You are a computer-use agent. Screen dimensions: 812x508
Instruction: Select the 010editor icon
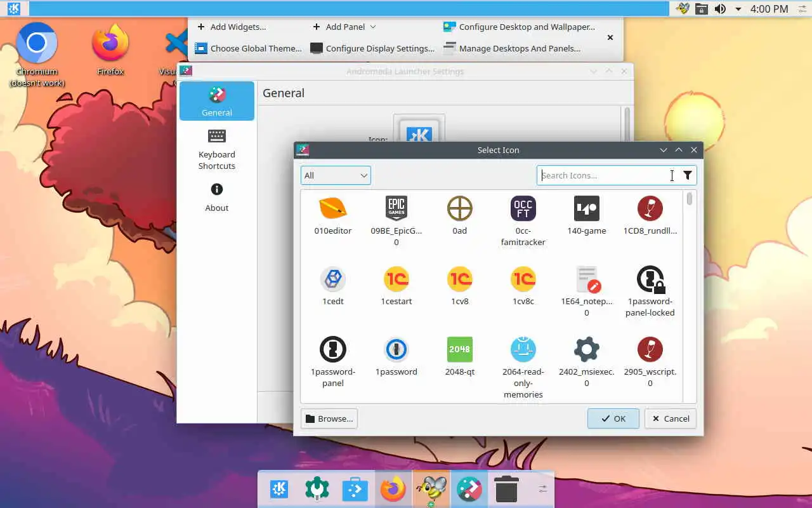[x=333, y=216]
